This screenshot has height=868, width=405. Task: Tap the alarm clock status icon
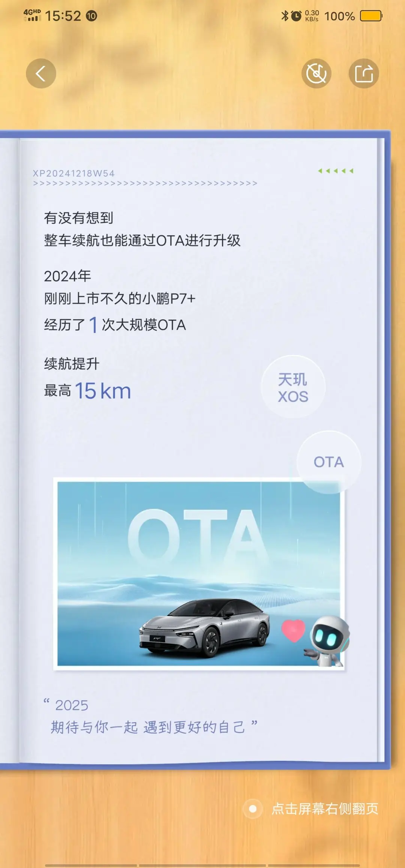click(296, 16)
